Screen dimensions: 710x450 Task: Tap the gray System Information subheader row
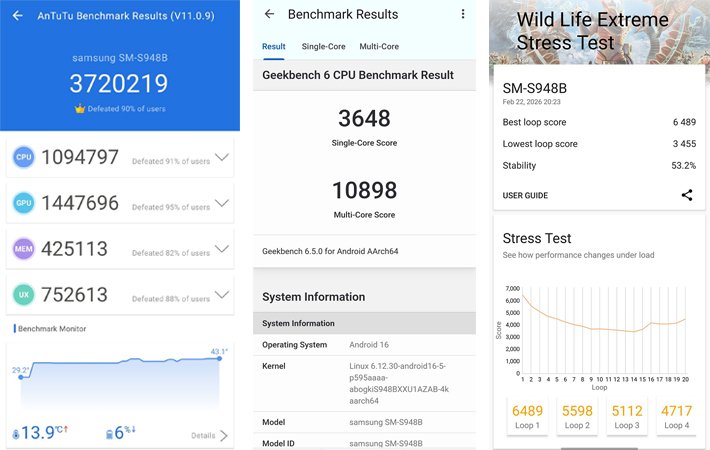[365, 323]
